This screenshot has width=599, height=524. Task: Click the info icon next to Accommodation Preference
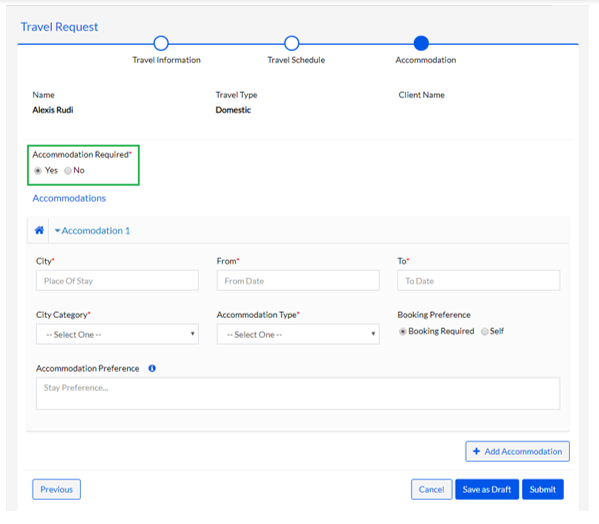click(x=152, y=369)
